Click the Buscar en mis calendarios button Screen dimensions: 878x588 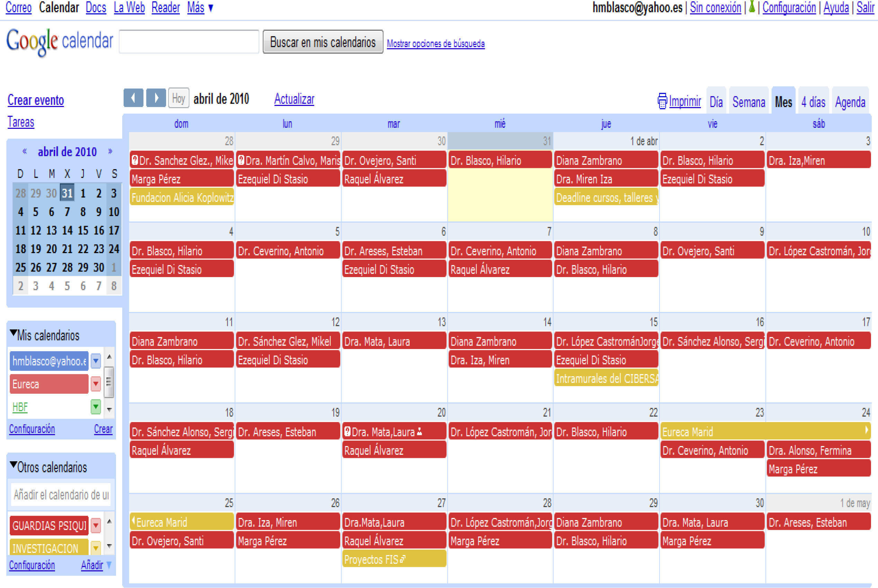click(x=323, y=42)
